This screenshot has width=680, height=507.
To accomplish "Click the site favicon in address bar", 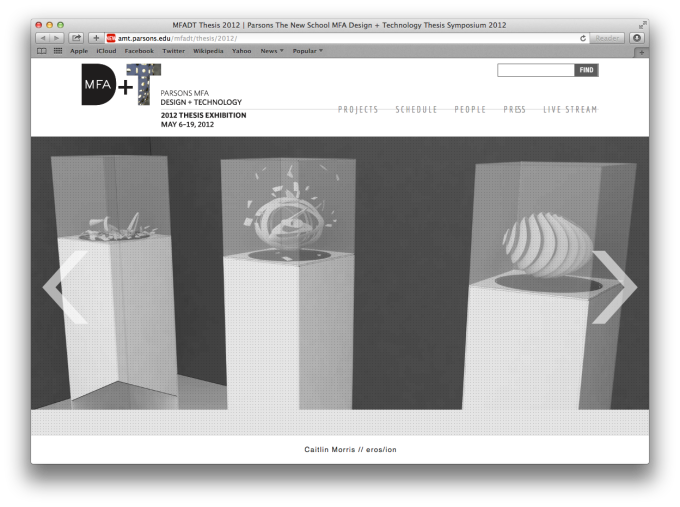I will coord(111,38).
